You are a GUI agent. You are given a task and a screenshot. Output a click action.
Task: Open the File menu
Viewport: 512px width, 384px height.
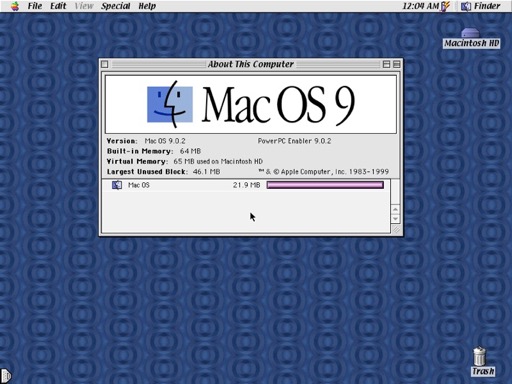(x=35, y=6)
